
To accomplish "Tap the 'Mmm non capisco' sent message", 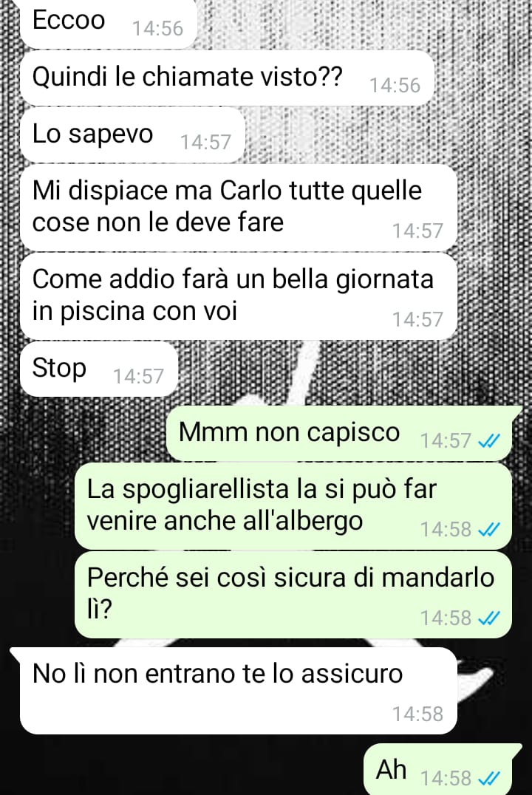I will pos(338,434).
